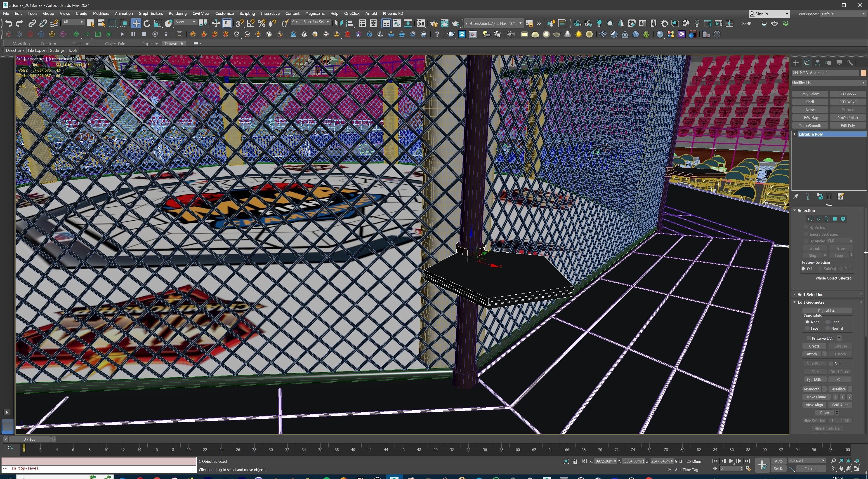Apply the UVW Map modifier button
The width and height of the screenshot is (868, 479).
pos(810,117)
